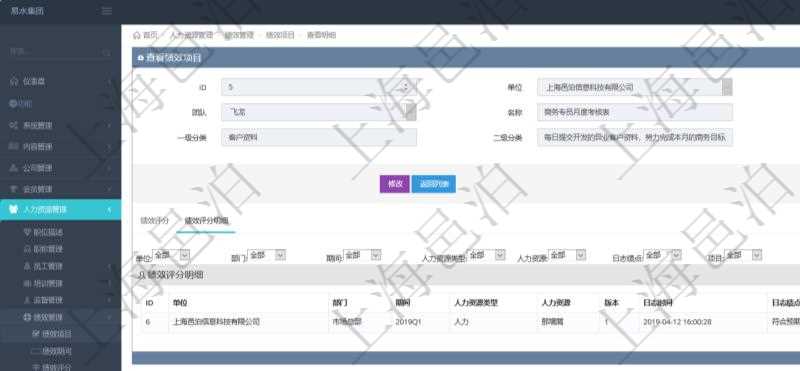Open 员工管理 in the sidebar submenu
This screenshot has height=371, width=800.
(48, 266)
